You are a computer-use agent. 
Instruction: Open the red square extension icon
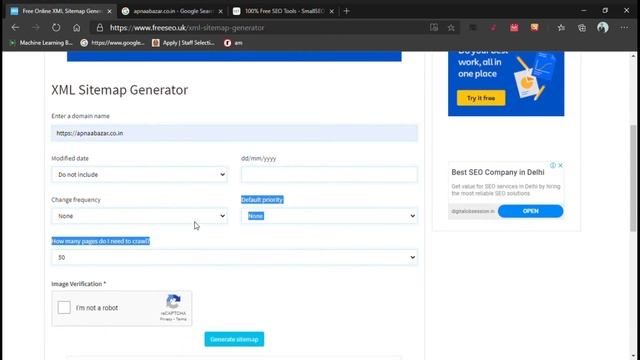coord(514,28)
